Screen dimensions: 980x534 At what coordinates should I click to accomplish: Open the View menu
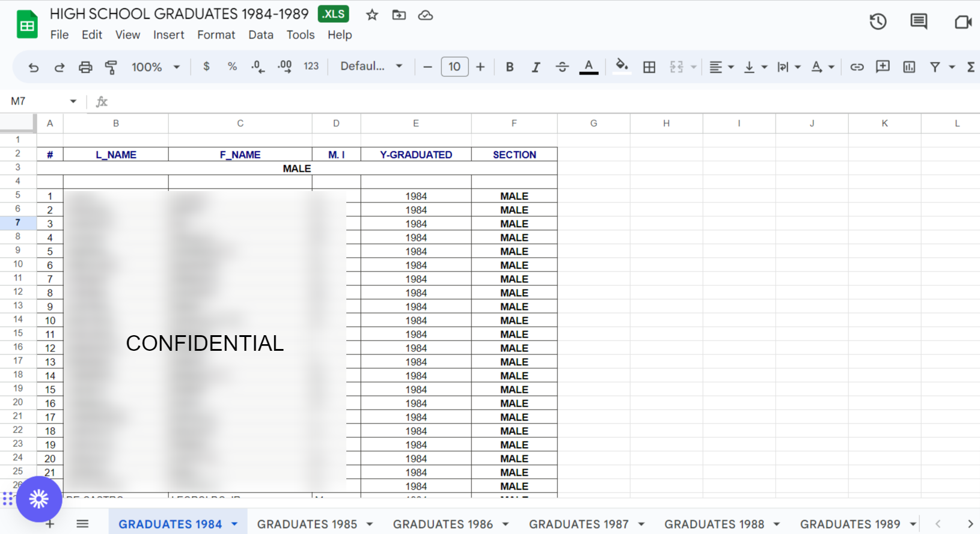[x=127, y=35]
